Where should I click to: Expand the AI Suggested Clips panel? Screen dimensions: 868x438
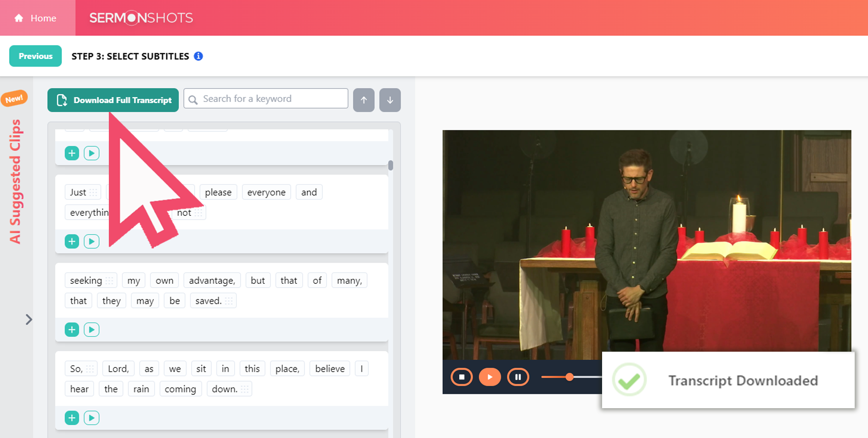(29, 319)
